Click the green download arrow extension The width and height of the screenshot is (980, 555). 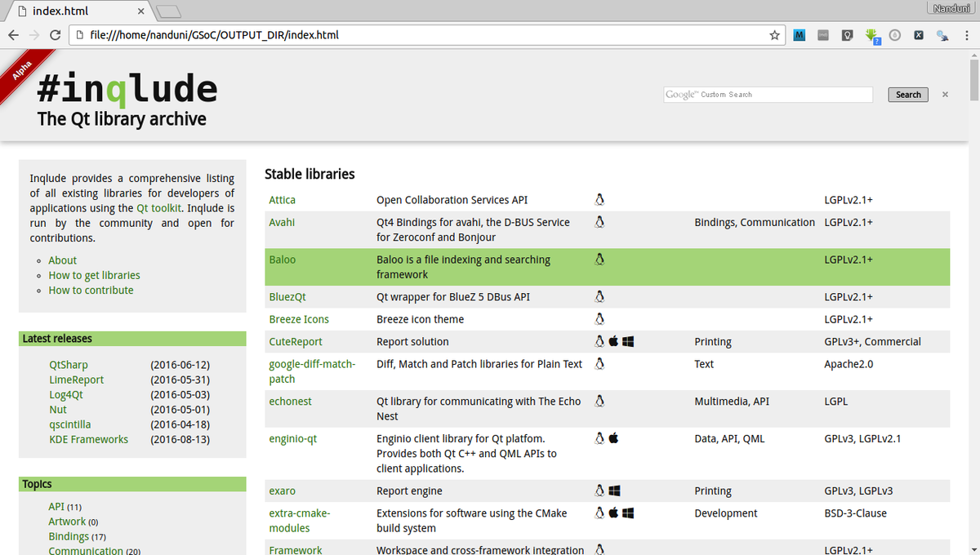pyautogui.click(x=871, y=35)
